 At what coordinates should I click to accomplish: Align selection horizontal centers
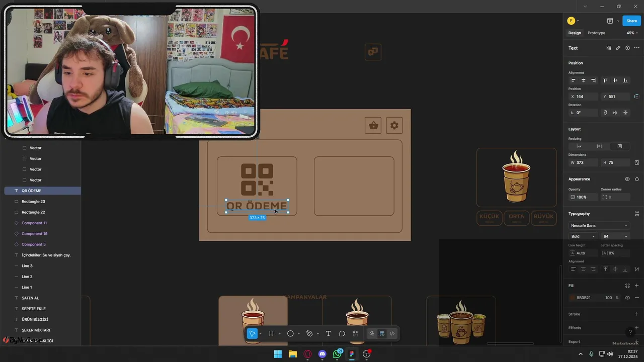tap(584, 80)
